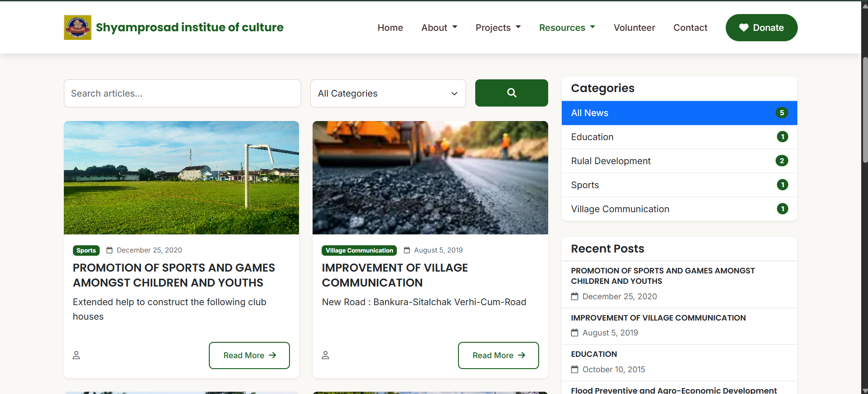Open the All Categories select box
The height and width of the screenshot is (394, 868).
388,93
